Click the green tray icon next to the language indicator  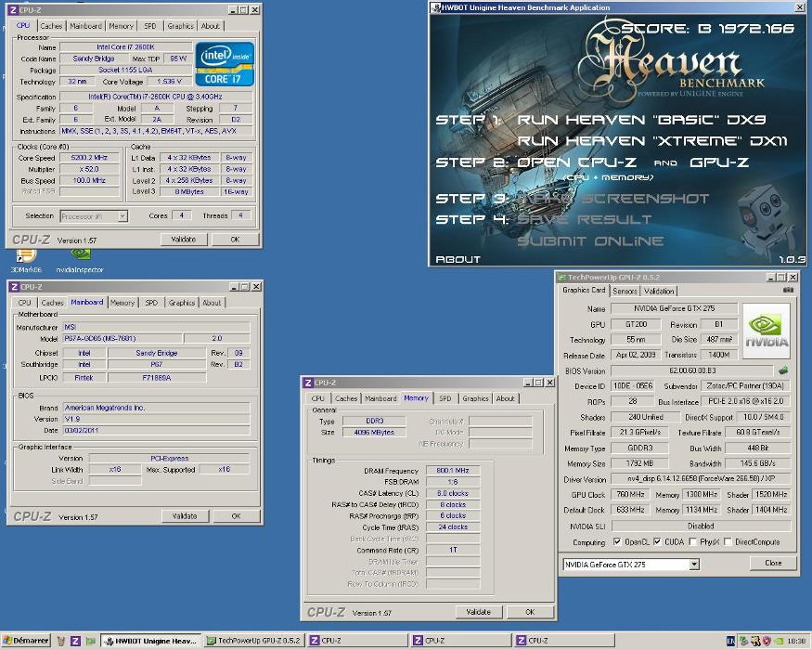tap(743, 642)
